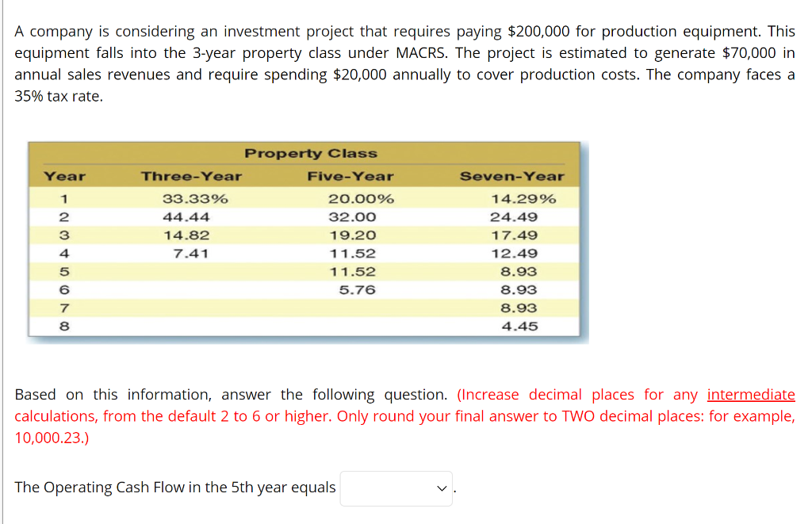Click the "Five-Year" column header

350,176
